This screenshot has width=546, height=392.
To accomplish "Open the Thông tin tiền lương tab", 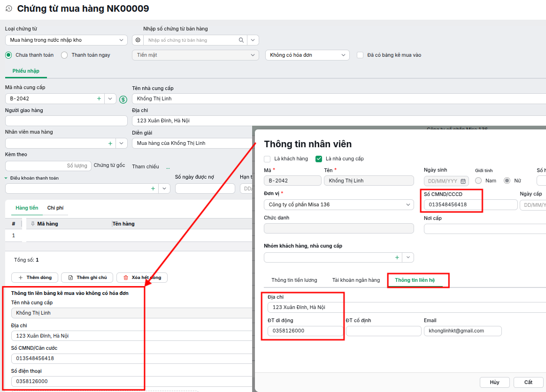I will (294, 280).
